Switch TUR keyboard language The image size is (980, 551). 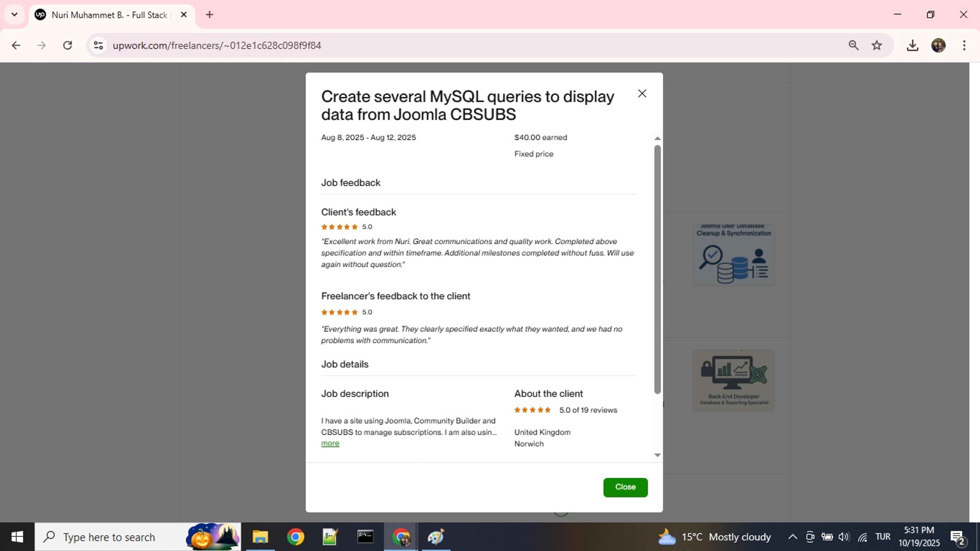[x=883, y=537]
